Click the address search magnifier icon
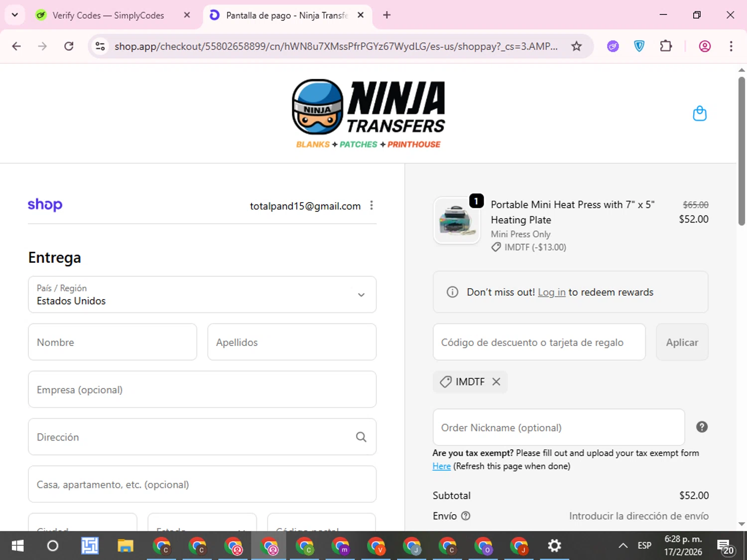Image resolution: width=747 pixels, height=560 pixels. tap(361, 437)
